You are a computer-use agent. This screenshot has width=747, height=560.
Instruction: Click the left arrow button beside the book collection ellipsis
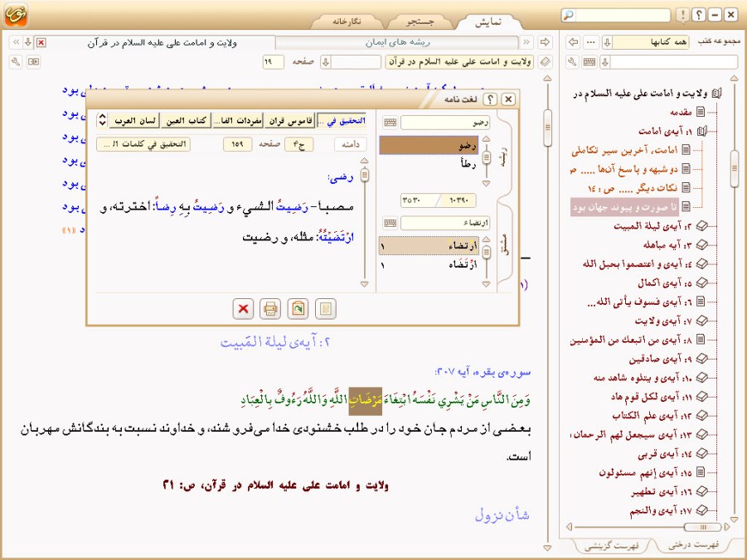click(574, 42)
